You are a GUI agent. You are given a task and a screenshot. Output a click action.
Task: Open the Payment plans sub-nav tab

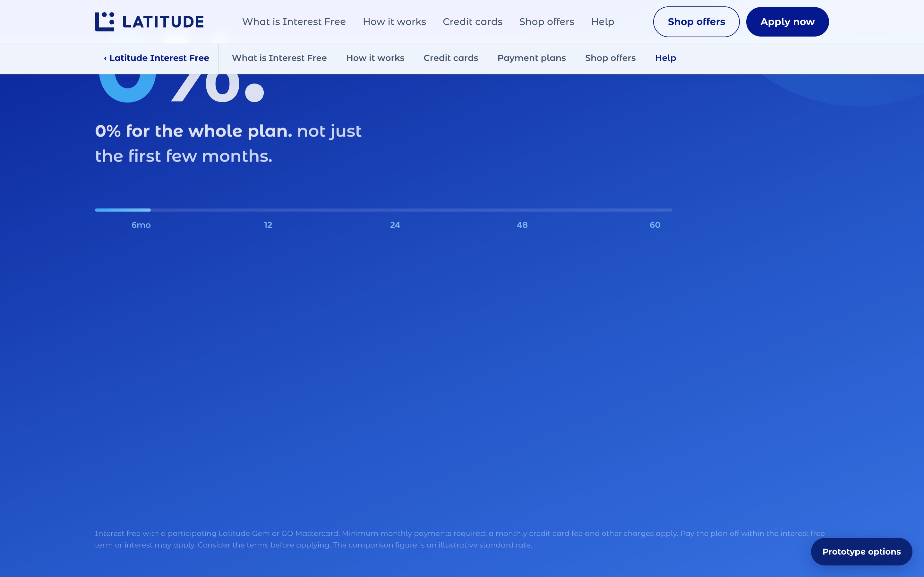point(532,58)
